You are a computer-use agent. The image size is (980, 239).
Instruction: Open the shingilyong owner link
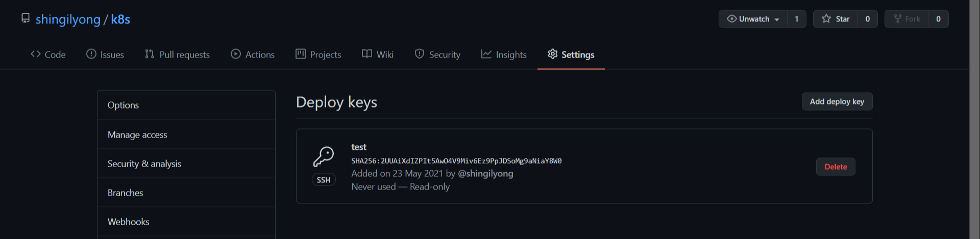[68, 19]
